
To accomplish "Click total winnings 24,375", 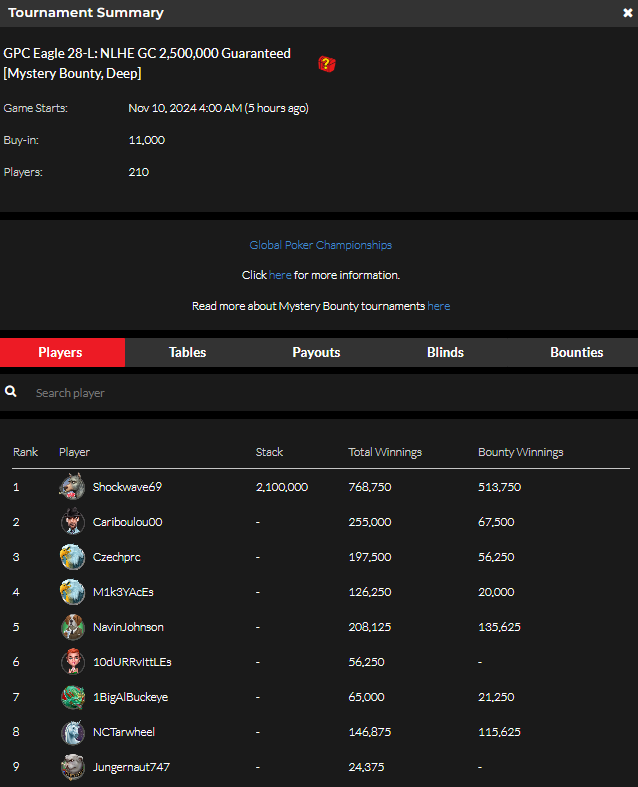I will (x=366, y=767).
